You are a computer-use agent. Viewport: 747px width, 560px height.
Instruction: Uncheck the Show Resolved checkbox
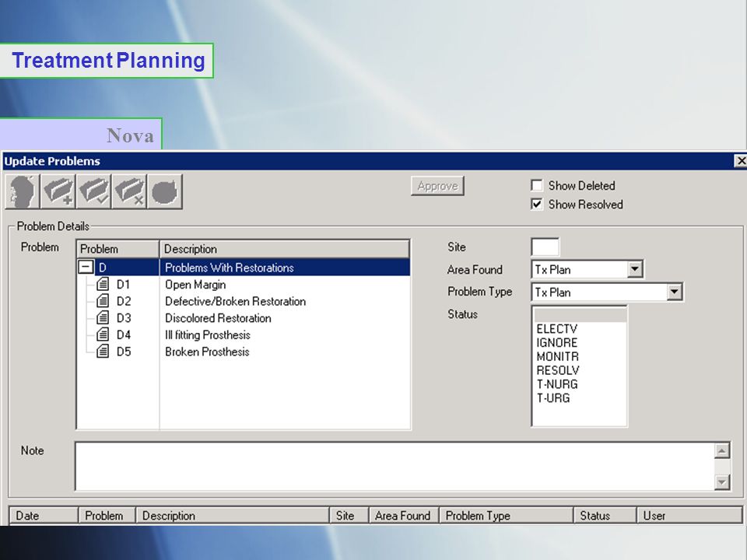[536, 205]
